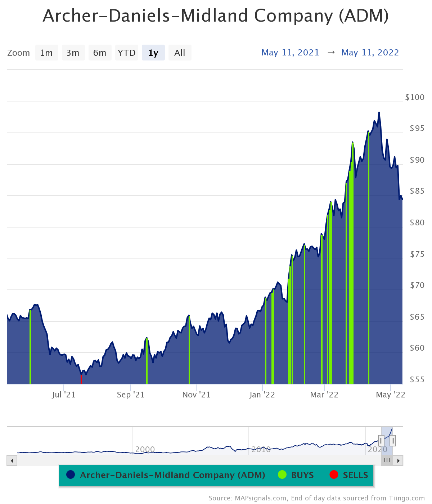Edit the start date May 11, 2021
This screenshot has height=504, width=432.
[x=290, y=53]
